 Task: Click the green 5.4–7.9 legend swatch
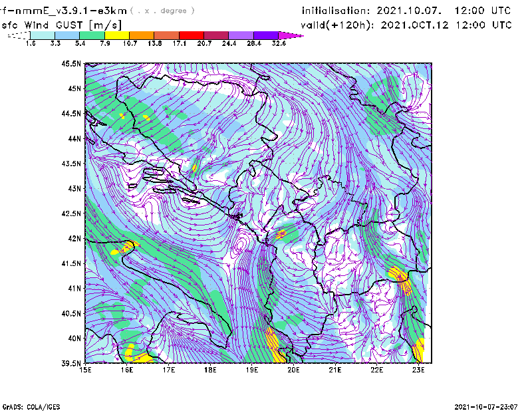[x=92, y=35]
